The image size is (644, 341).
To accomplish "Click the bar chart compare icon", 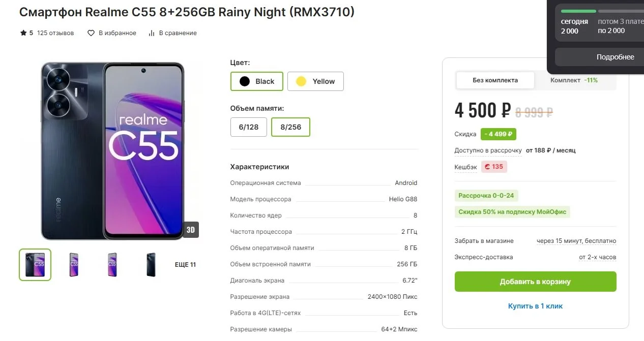I will click(x=151, y=33).
